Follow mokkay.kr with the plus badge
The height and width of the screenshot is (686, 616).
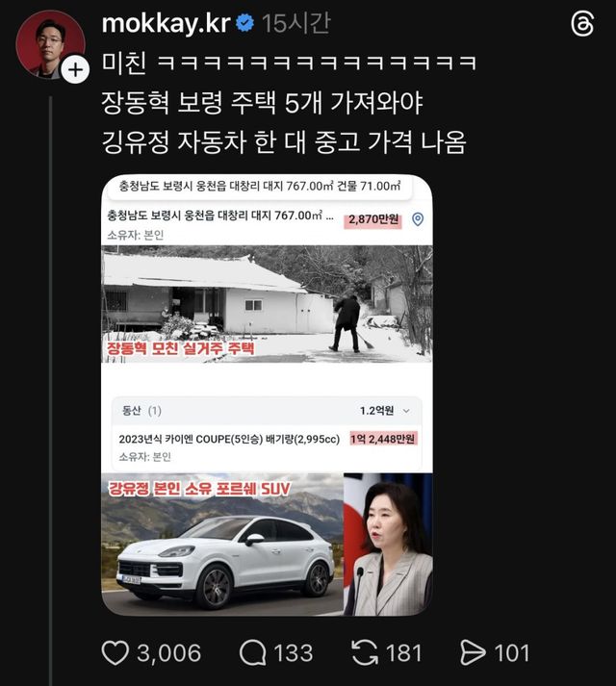pos(75,70)
